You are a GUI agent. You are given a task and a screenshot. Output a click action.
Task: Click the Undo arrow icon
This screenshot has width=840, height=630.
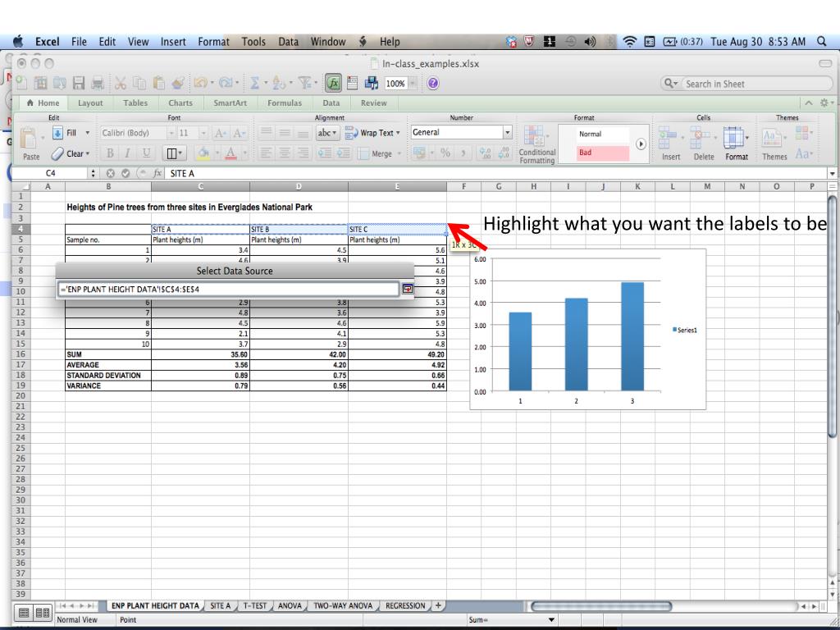coord(200,83)
